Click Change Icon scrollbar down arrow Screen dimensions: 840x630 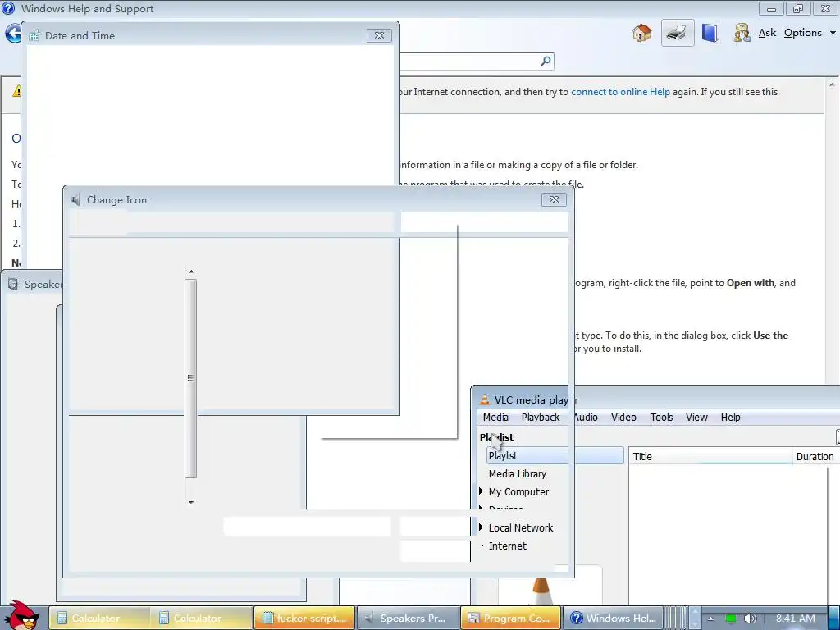190,502
